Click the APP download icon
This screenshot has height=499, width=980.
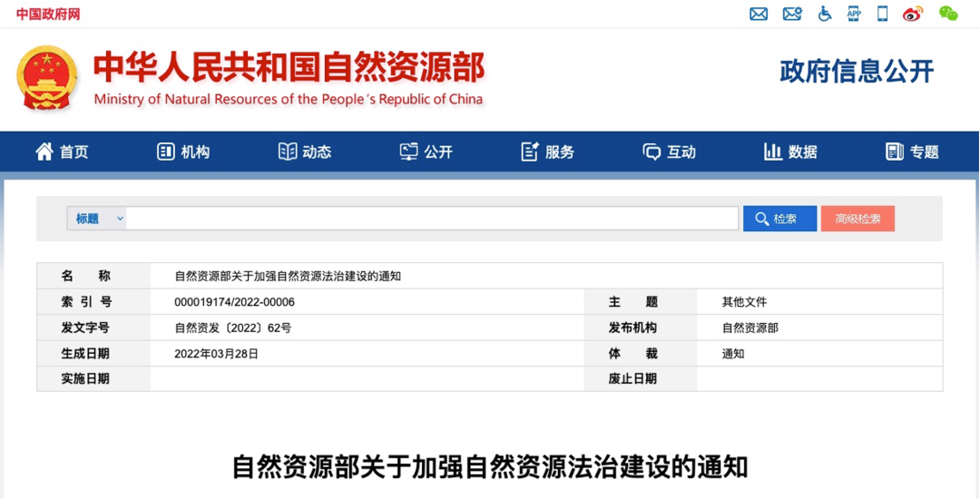(x=854, y=14)
